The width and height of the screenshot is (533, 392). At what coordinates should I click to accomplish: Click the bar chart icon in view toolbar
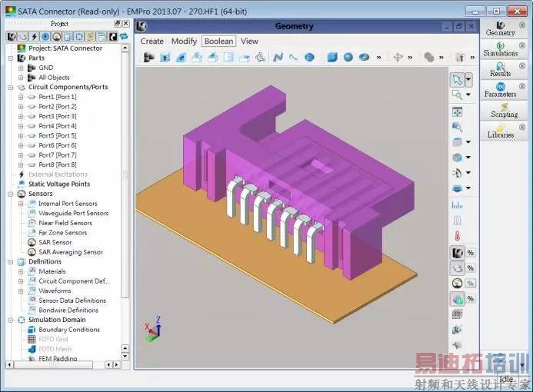[x=457, y=204]
